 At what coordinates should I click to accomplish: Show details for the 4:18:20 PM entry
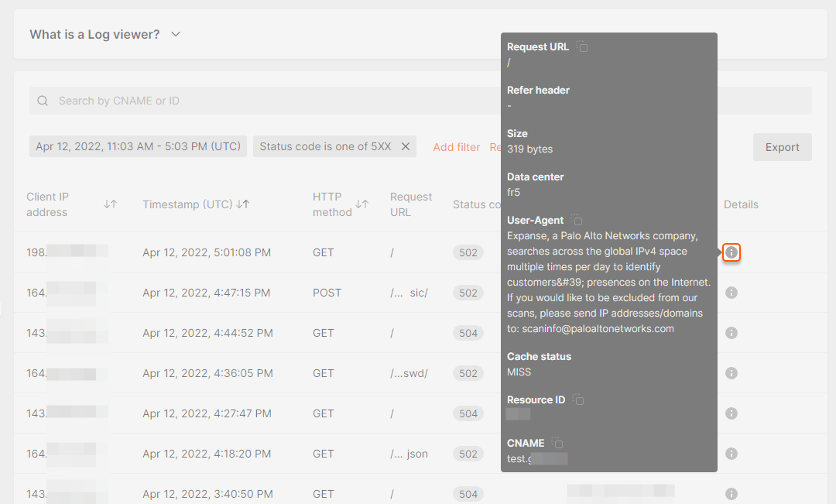731,454
